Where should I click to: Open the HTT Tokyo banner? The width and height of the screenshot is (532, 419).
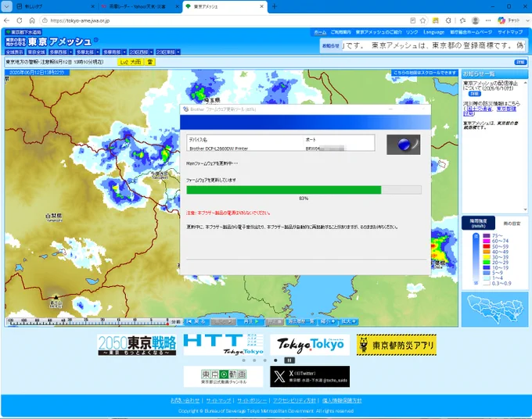[223, 345]
